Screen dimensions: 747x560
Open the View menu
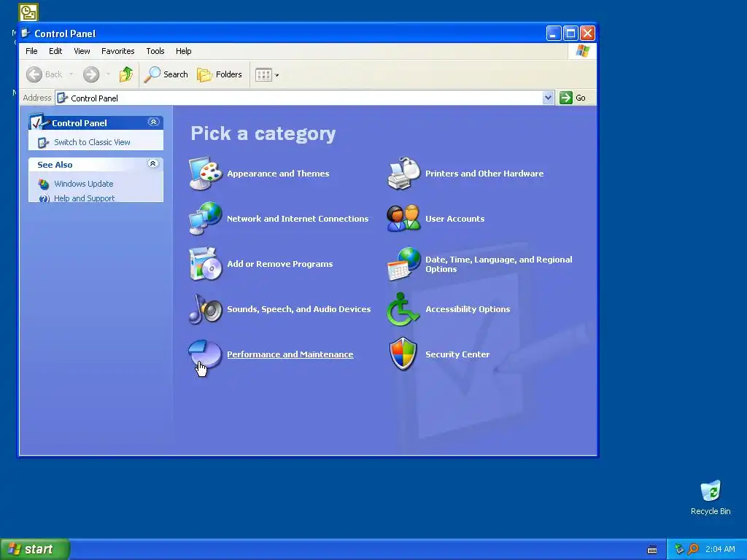pos(82,51)
